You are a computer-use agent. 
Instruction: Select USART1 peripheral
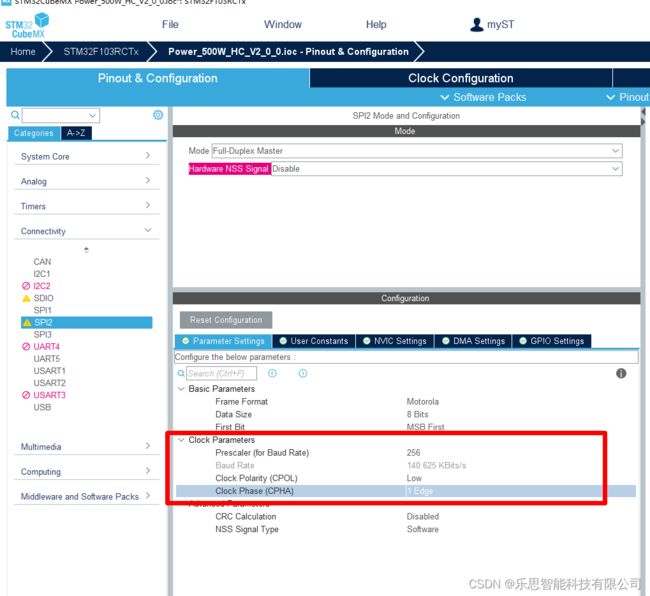pyautogui.click(x=49, y=371)
